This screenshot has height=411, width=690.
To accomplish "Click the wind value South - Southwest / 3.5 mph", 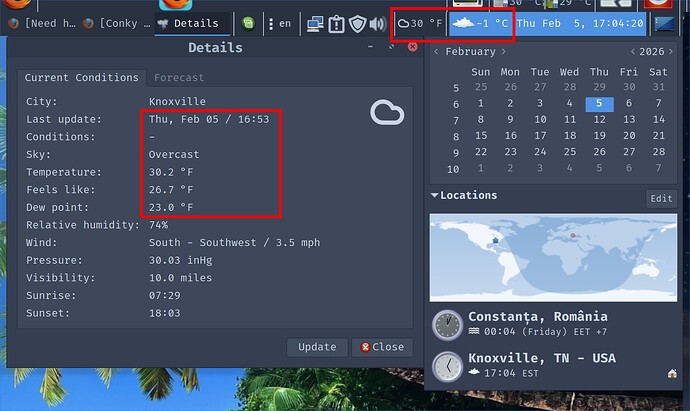I will point(234,243).
